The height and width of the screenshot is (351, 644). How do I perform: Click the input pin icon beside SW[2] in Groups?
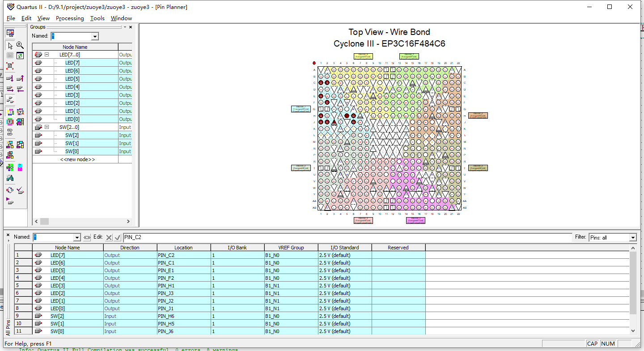38,135
